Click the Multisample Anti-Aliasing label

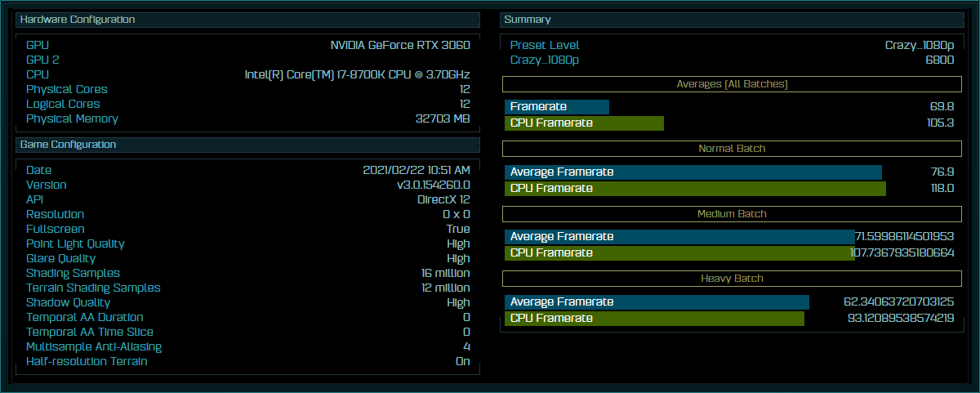pos(94,346)
